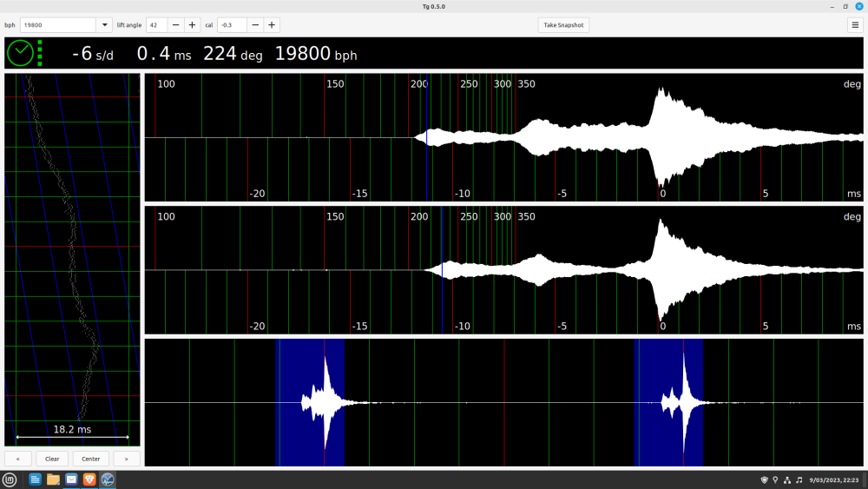This screenshot has width=868, height=489.
Task: Click the -6 s/d rate readout
Action: point(93,54)
